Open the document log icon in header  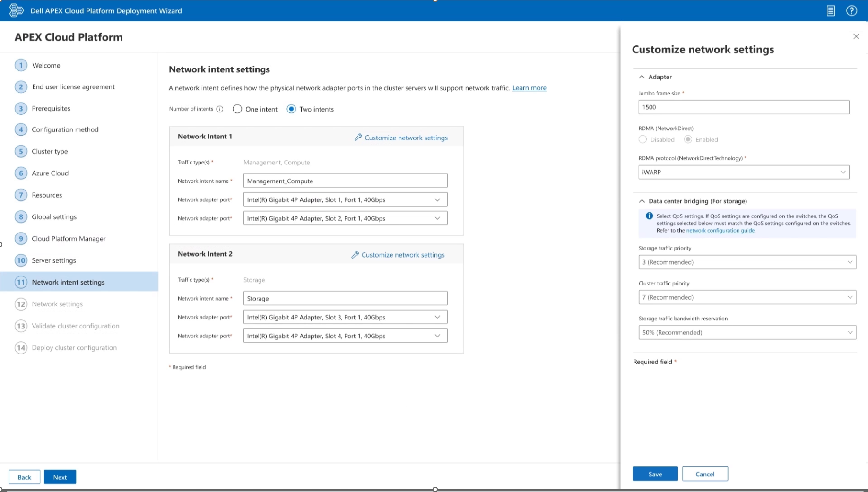[x=831, y=10]
